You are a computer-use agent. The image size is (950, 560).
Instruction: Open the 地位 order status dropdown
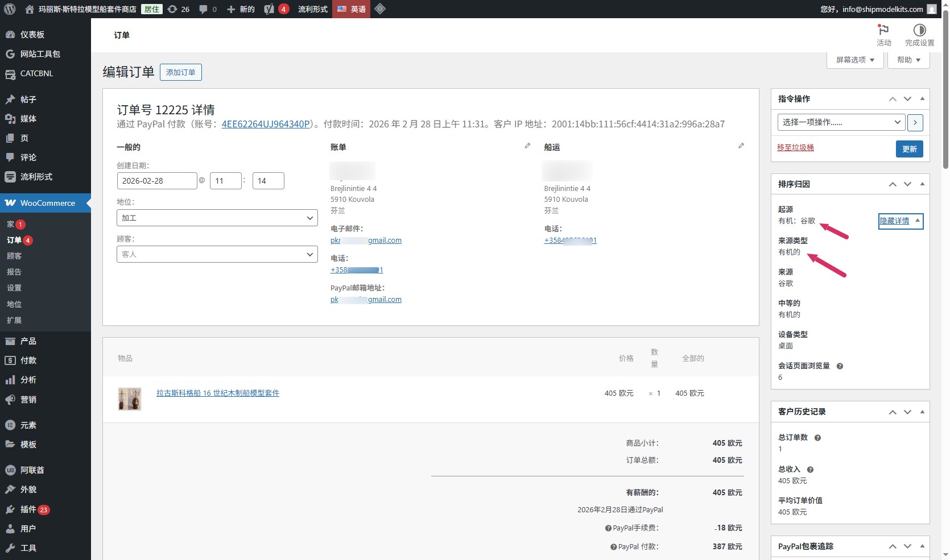pos(217,218)
